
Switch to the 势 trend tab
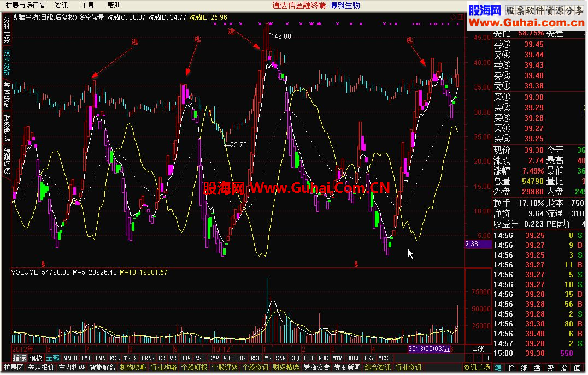click(x=550, y=367)
